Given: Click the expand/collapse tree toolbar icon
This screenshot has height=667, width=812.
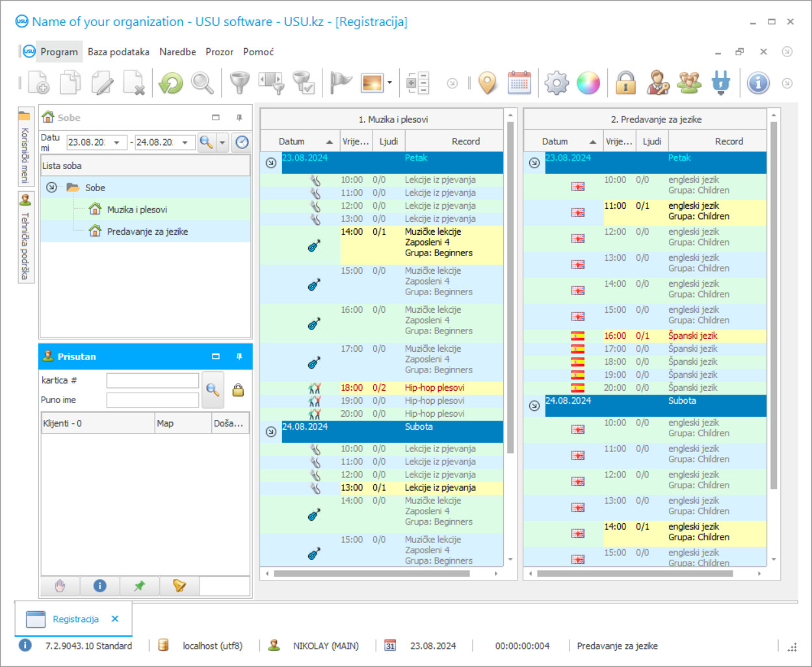Looking at the screenshot, I should pyautogui.click(x=417, y=83).
